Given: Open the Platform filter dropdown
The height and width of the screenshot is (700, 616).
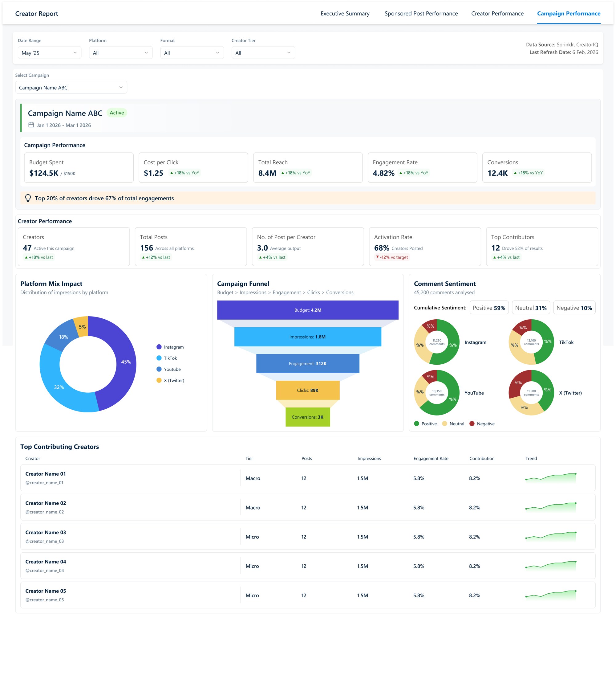Looking at the screenshot, I should (x=121, y=53).
